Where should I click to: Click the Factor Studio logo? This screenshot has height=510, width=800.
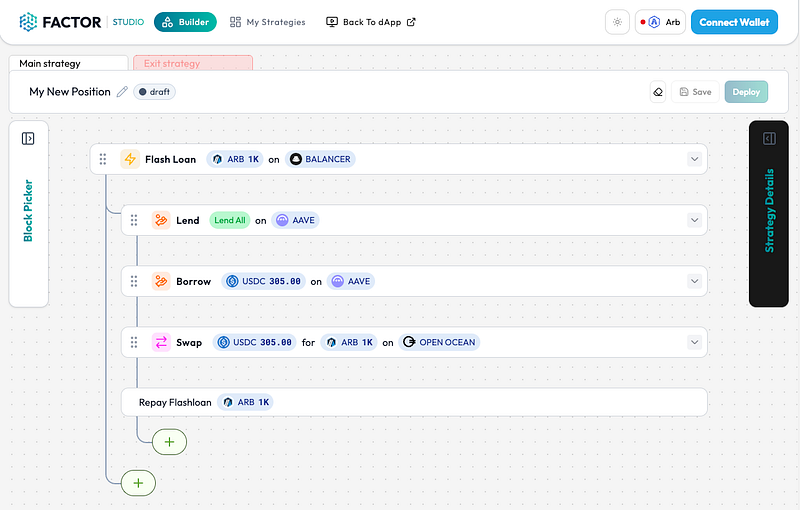pos(82,22)
